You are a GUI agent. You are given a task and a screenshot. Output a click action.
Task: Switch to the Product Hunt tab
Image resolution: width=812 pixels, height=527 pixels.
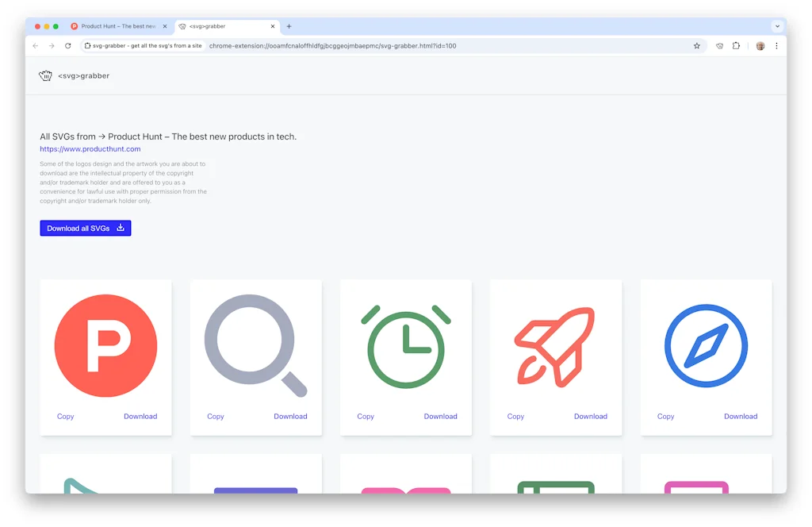[119, 25]
